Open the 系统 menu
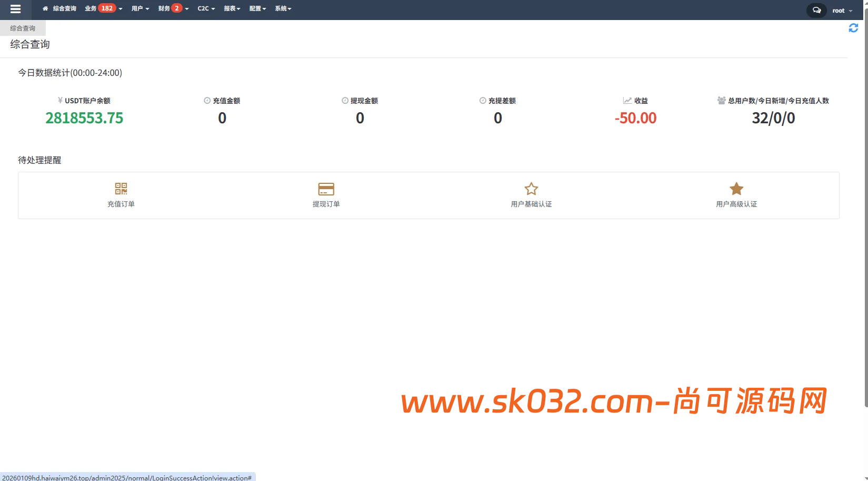This screenshot has width=868, height=481. [x=282, y=8]
